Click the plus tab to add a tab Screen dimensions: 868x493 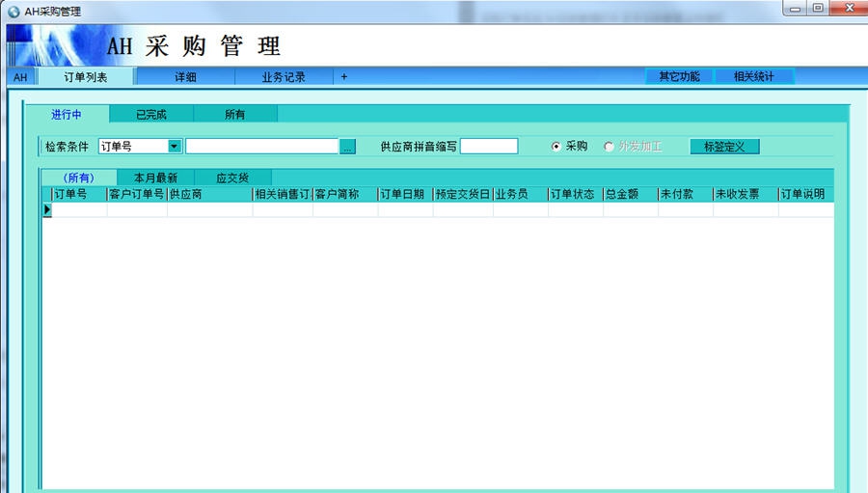pyautogui.click(x=343, y=77)
